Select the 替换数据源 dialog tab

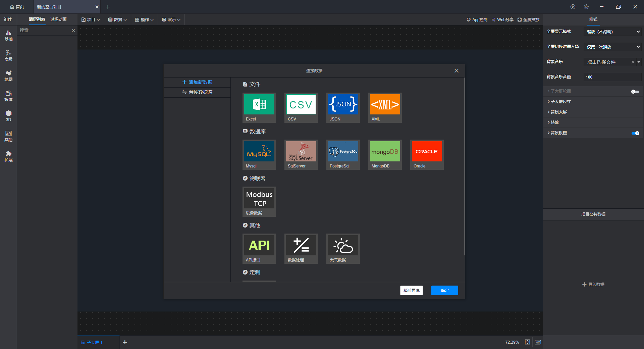point(197,92)
